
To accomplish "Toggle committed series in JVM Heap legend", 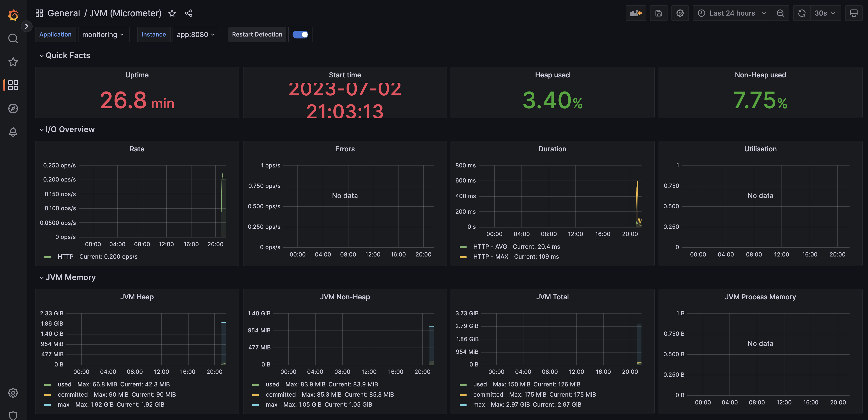I will coord(72,394).
